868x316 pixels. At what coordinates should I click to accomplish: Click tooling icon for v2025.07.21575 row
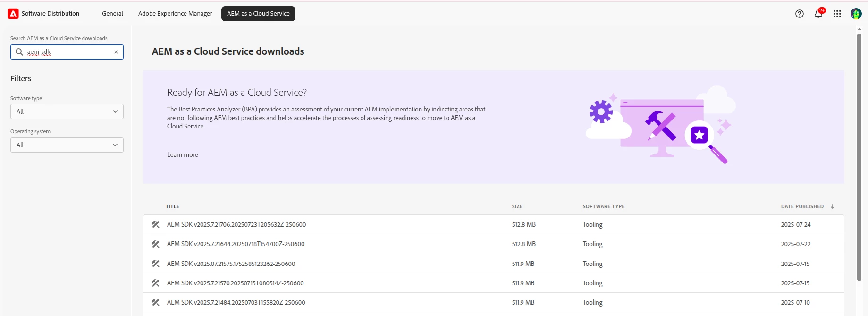(x=155, y=264)
